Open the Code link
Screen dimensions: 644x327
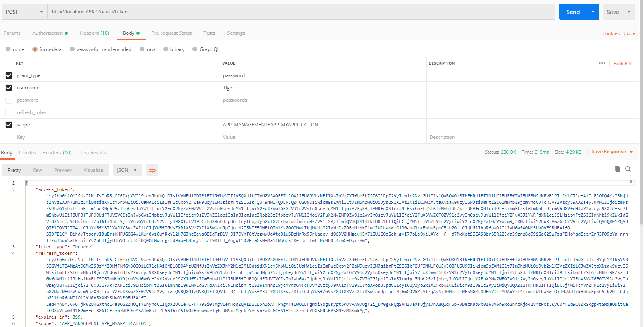629,33
